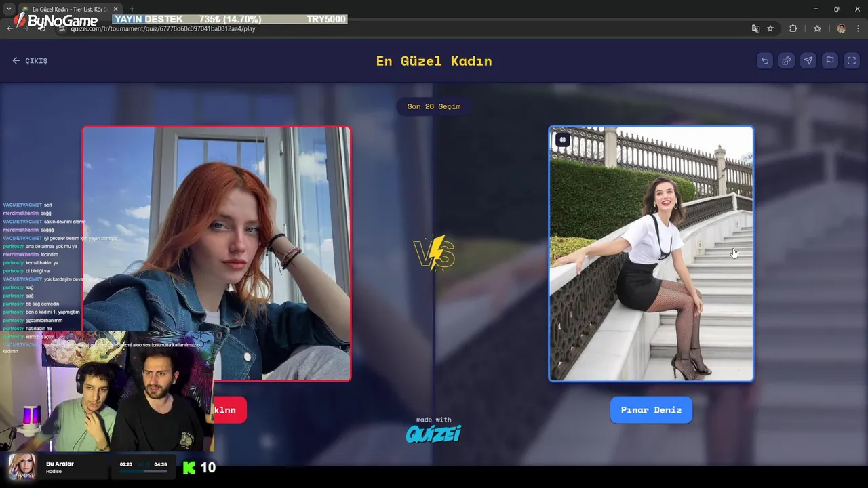Click the dice shuffle icon
The height and width of the screenshot is (488, 868).
tap(786, 60)
